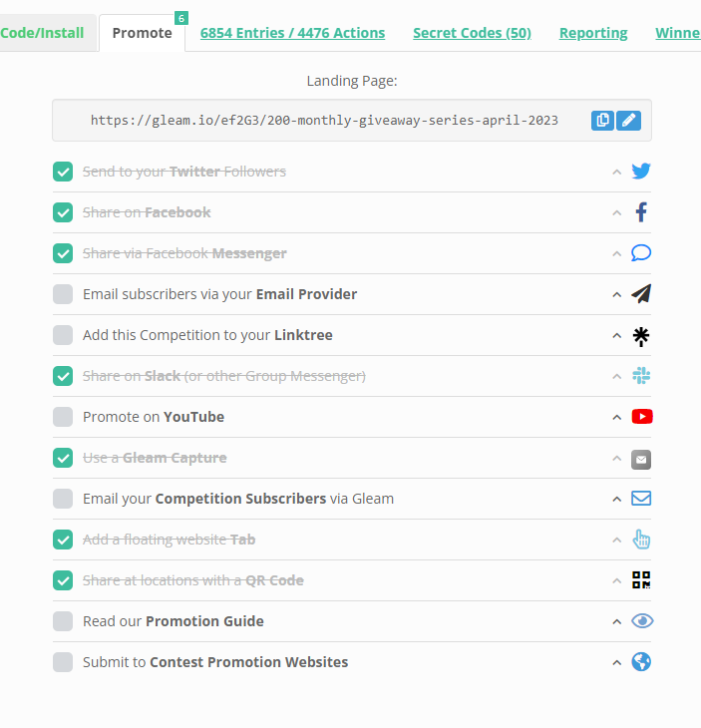Image resolution: width=701 pixels, height=728 pixels.
Task: Expand the Contest Promotion Websites chevron
Action: coord(616,662)
